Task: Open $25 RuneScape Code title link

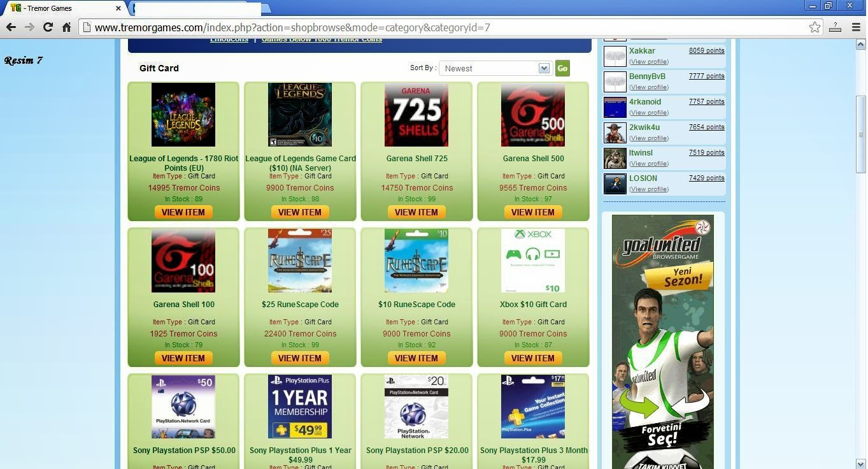Action: click(x=301, y=305)
